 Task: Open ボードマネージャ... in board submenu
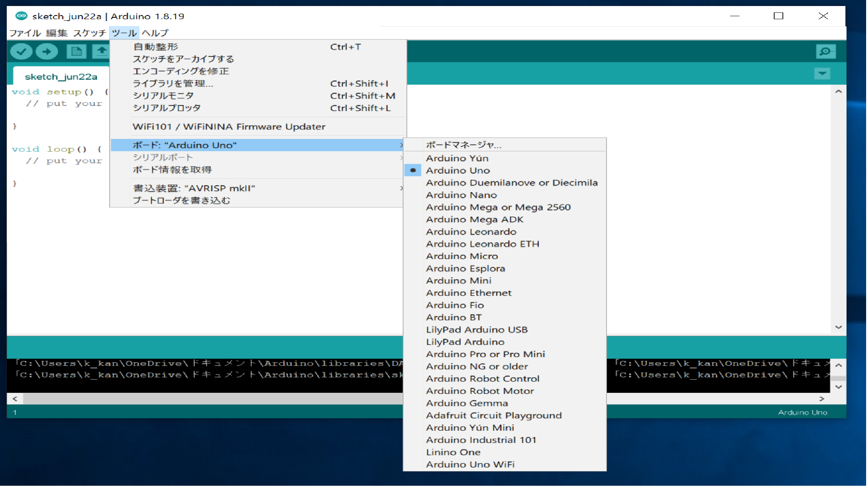[505, 145]
